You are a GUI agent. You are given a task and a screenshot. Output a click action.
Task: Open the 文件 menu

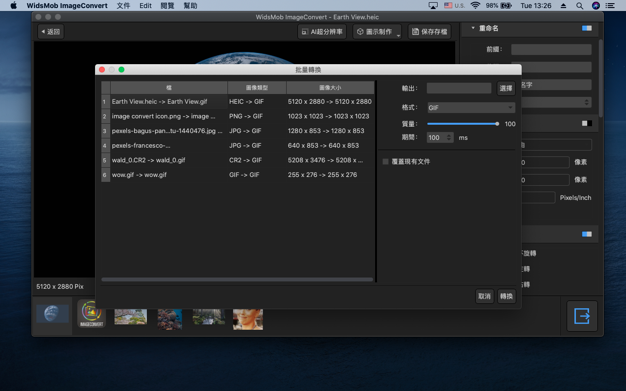tap(123, 6)
